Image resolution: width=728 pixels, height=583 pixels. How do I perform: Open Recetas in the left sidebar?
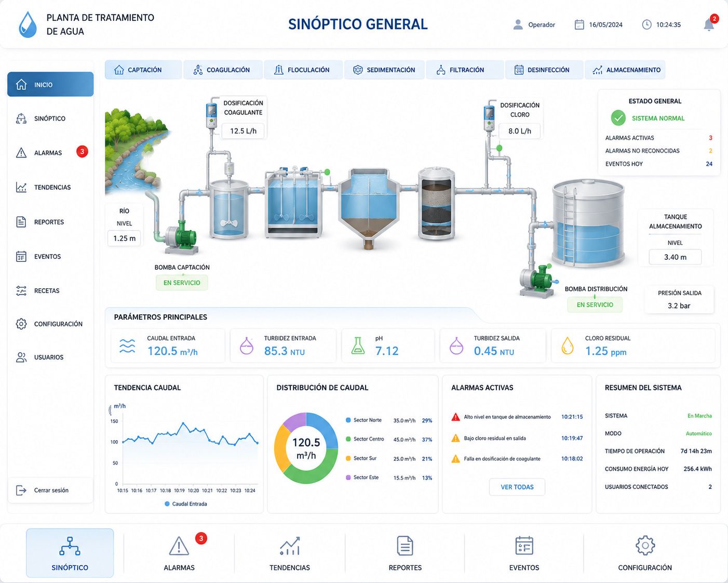[50, 290]
